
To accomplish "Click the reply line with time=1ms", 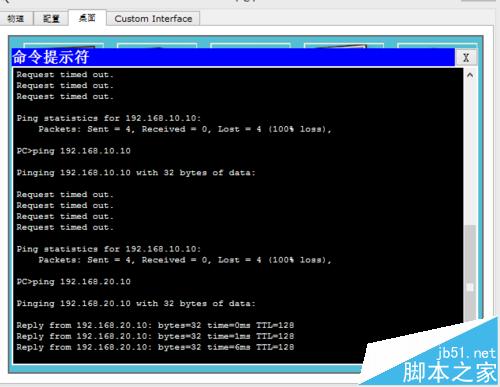I will [155, 336].
